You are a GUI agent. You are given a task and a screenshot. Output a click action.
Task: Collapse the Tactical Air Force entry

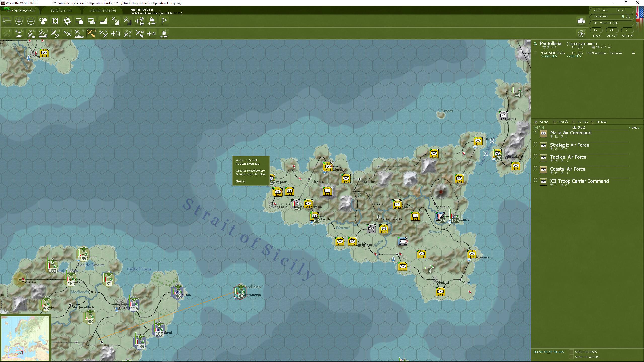click(x=536, y=156)
